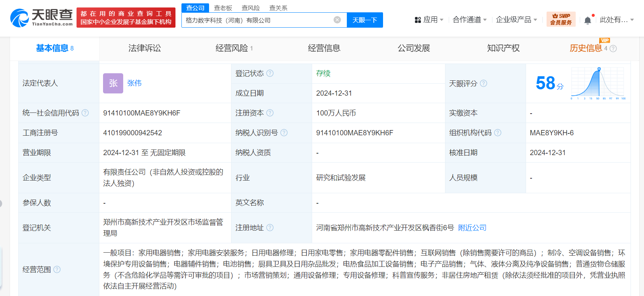The width and height of the screenshot is (644, 296).
Task: Open the user account dropdown 此处有…
Action: click(x=617, y=20)
